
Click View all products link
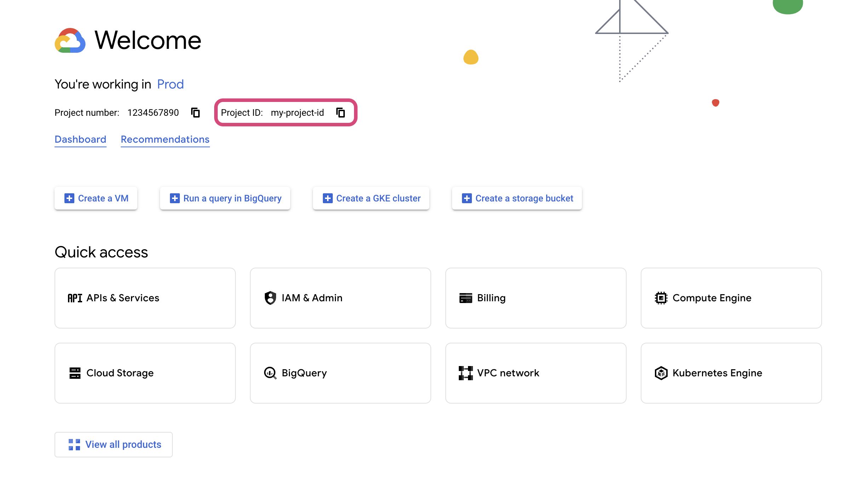coord(113,445)
